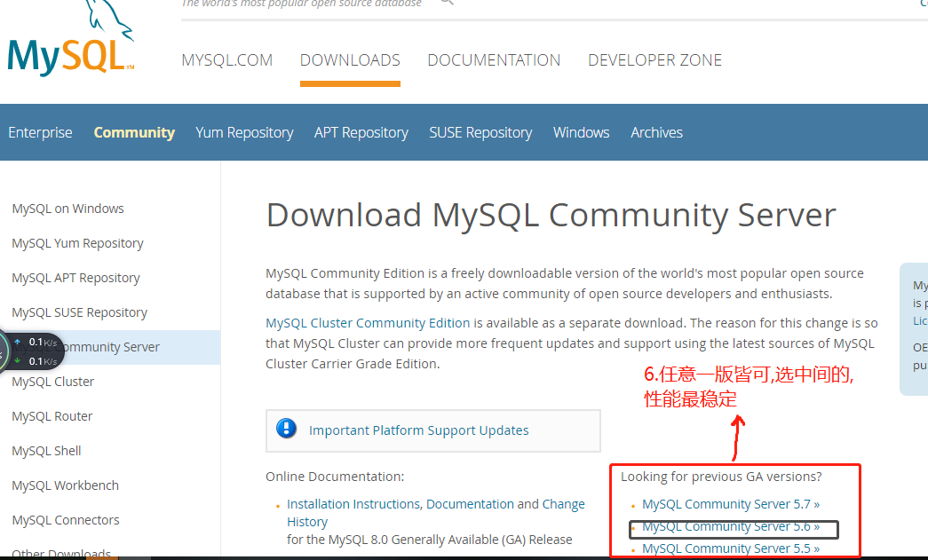The height and width of the screenshot is (560, 928).
Task: Choose MySQL Community Server 5.7
Action: (x=731, y=504)
